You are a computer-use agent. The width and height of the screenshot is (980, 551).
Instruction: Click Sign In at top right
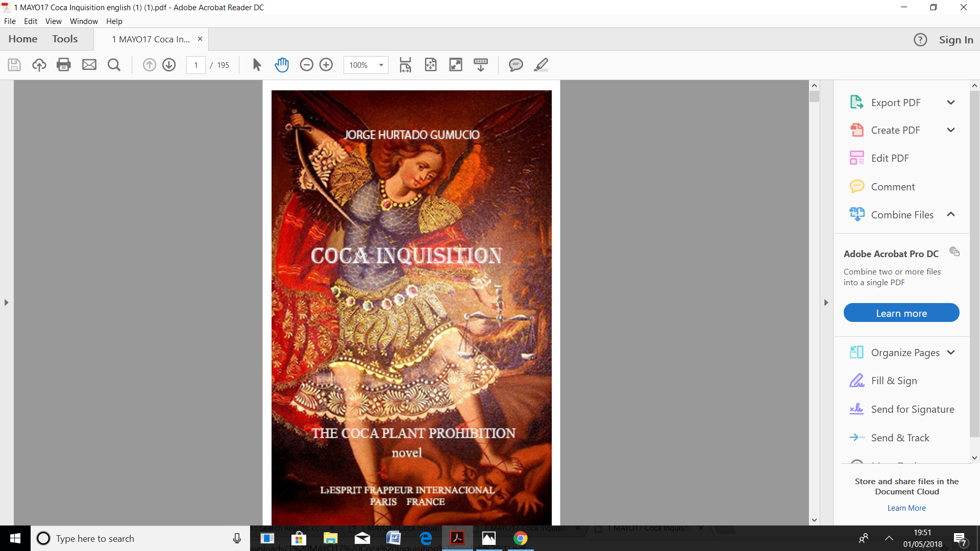[x=956, y=40]
